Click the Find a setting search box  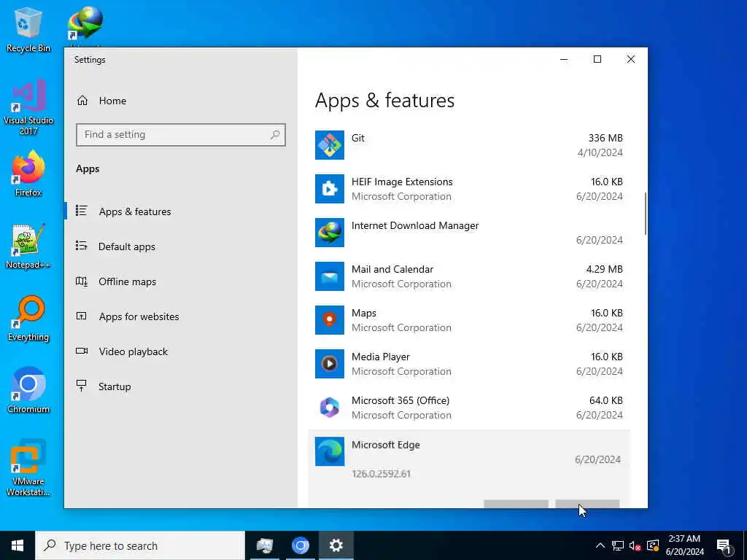(181, 135)
